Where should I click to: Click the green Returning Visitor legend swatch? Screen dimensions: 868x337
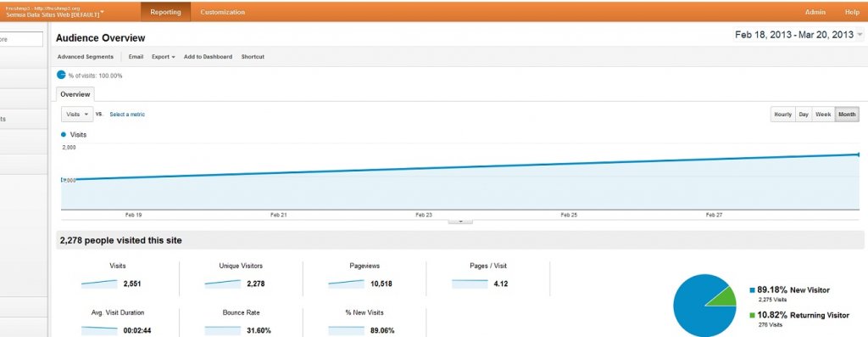coord(753,316)
